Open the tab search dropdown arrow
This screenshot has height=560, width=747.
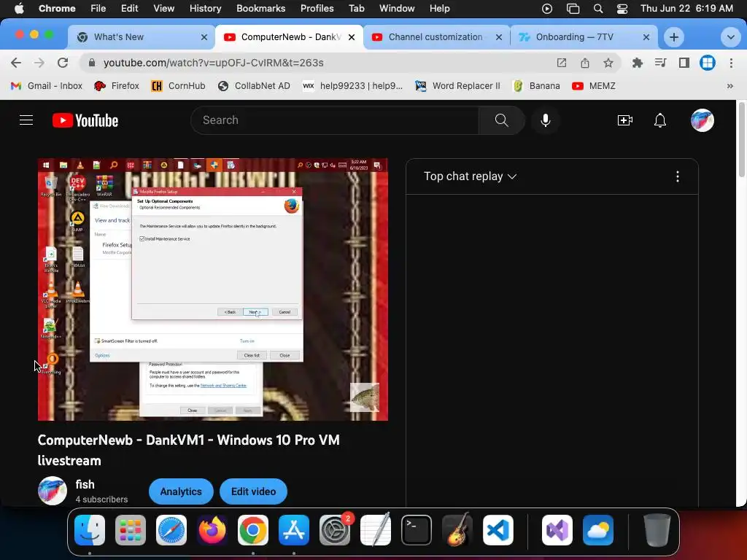[x=730, y=37]
